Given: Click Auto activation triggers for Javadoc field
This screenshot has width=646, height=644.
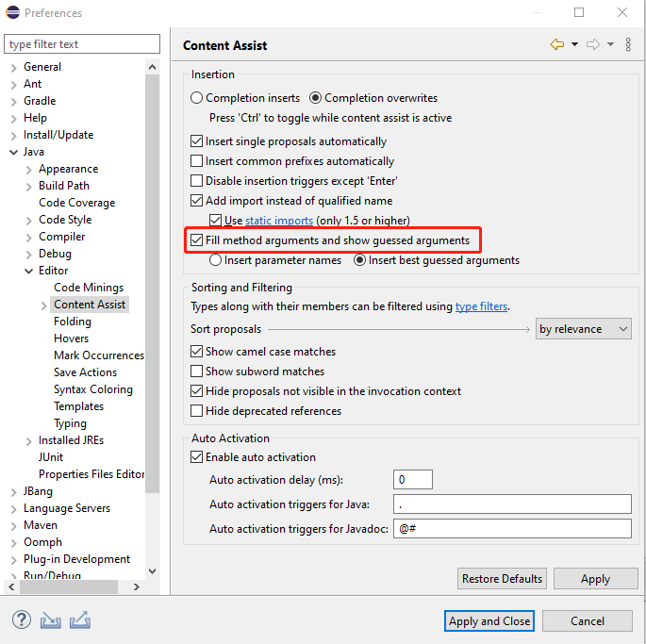Looking at the screenshot, I should [x=512, y=528].
